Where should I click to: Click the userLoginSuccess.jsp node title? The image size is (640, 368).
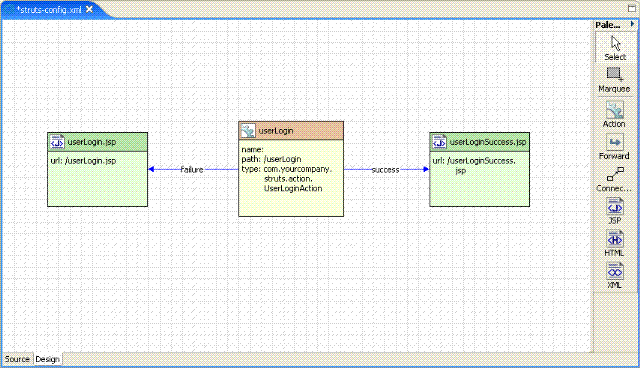click(488, 142)
